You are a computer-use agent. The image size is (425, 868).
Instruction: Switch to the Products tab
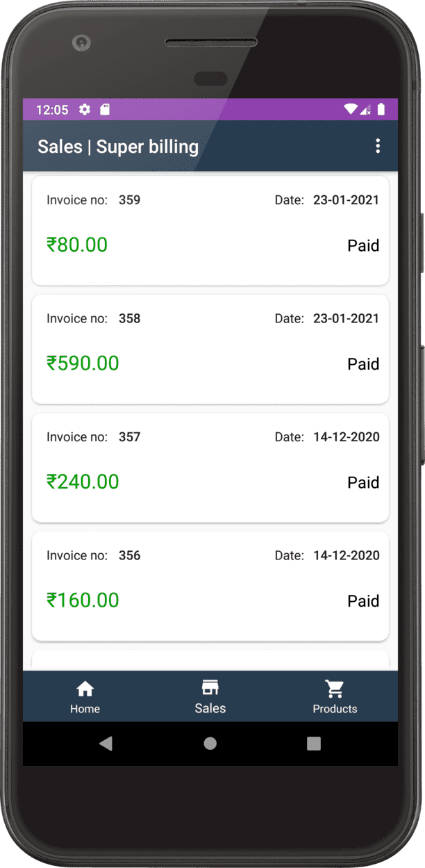(335, 696)
